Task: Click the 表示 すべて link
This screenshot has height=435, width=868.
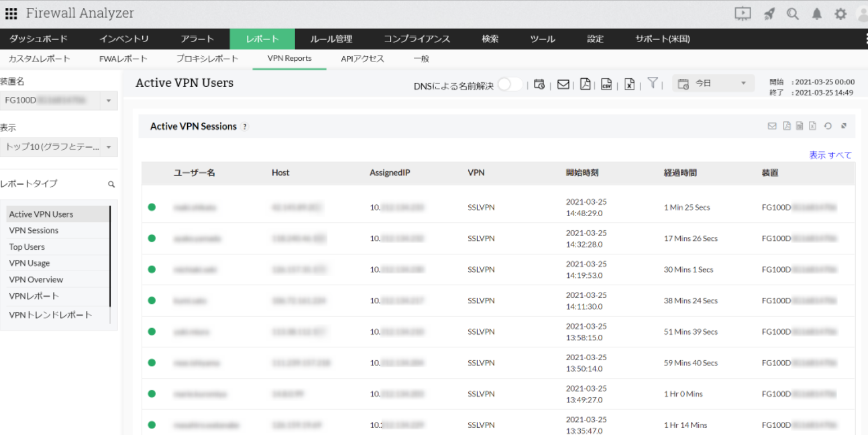Action: tap(830, 155)
